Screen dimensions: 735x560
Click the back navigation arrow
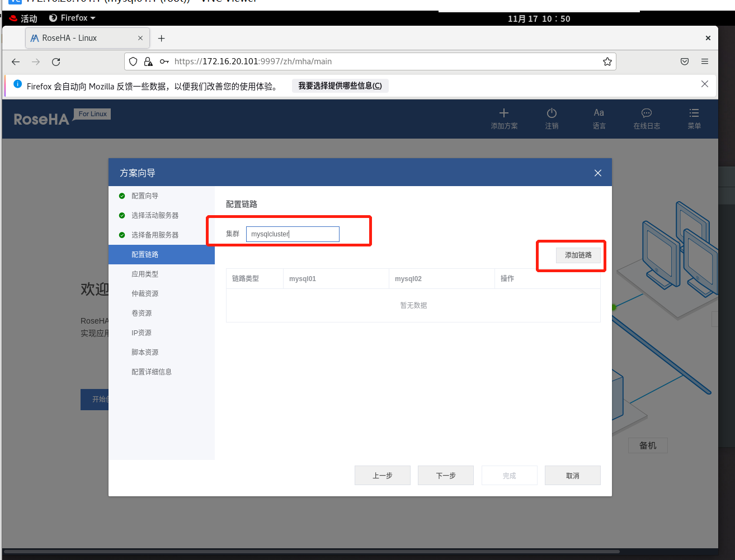pos(16,62)
